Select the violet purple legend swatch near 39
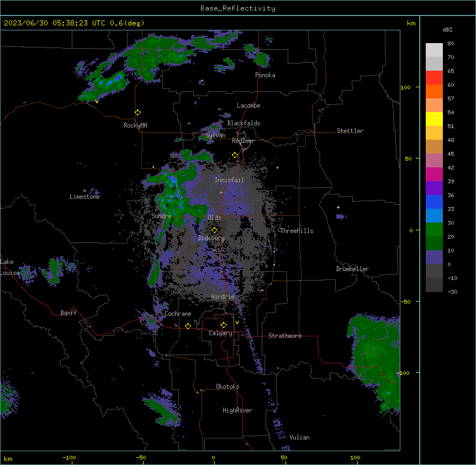Viewport: 476px width, 465px height. click(434, 188)
